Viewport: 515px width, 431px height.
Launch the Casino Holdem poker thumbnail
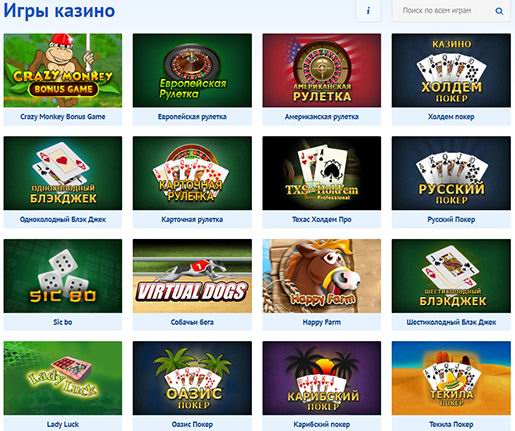coord(451,70)
